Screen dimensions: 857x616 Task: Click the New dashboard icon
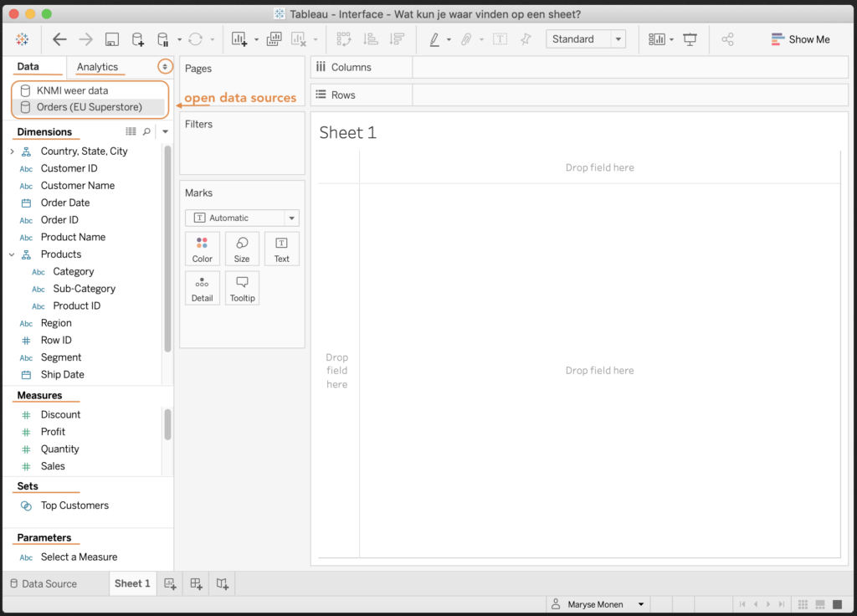tap(197, 583)
